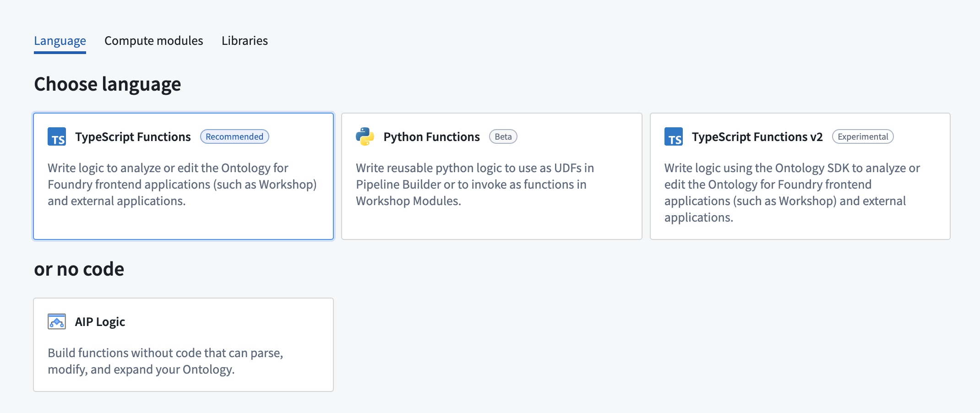Click the TypeScript Functions v2 TS icon
This screenshot has height=413, width=980.
coord(673,136)
